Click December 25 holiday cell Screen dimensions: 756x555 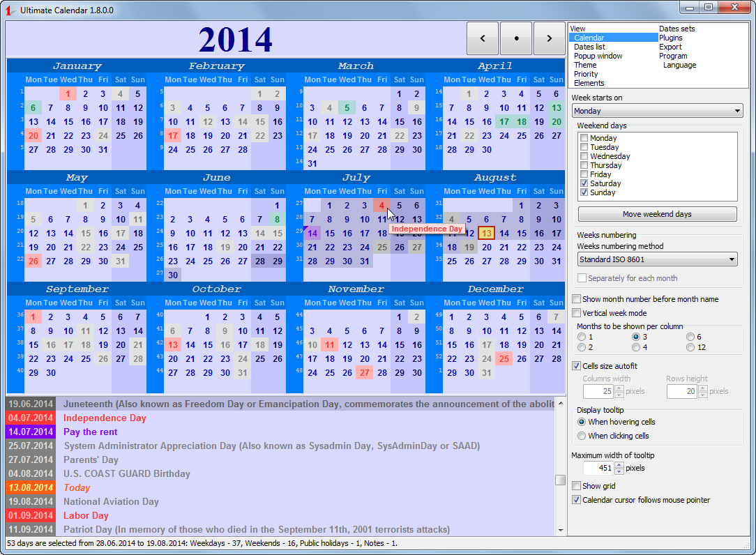(x=504, y=359)
